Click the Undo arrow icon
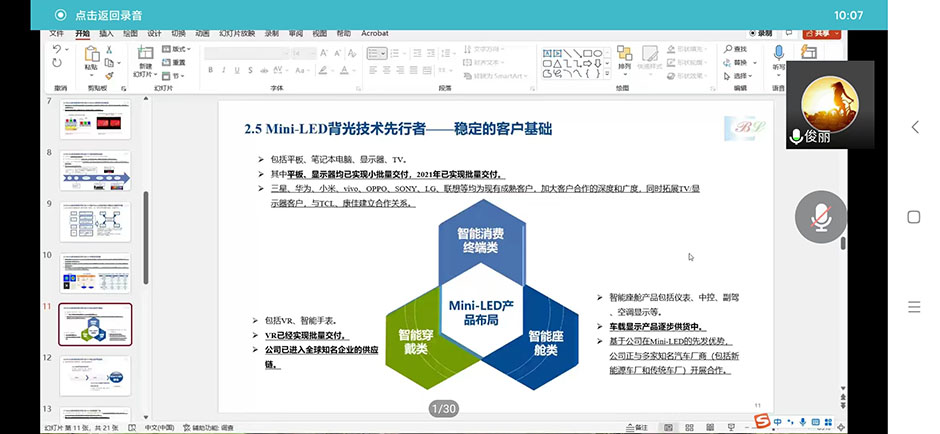This screenshot has height=434, width=940. 56,49
